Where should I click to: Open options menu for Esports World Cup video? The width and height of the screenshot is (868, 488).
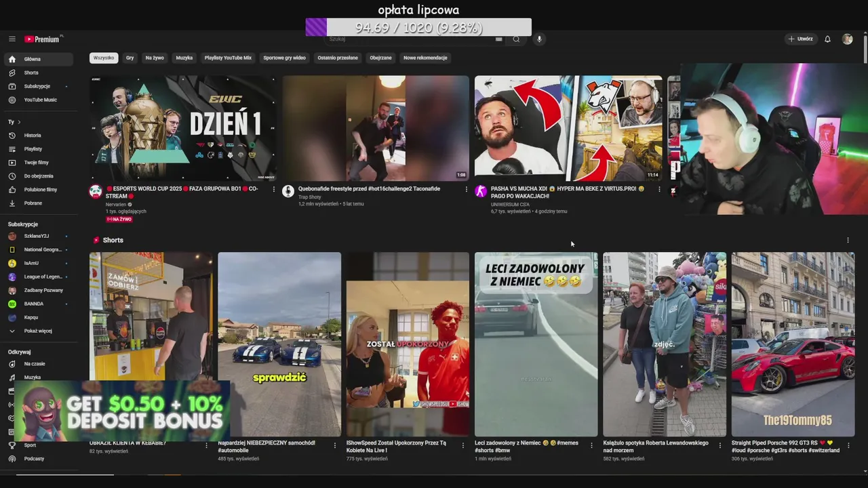[x=274, y=189]
